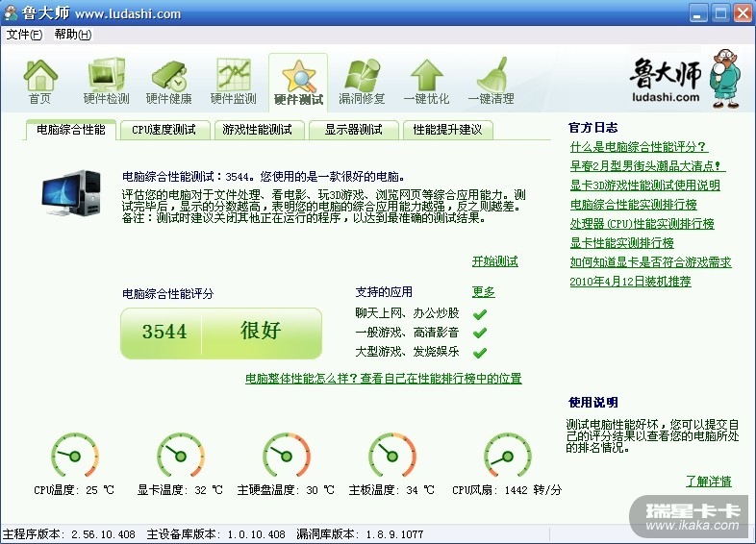Open the 帮助(H) menu
The height and width of the screenshot is (544, 756).
coord(72,35)
